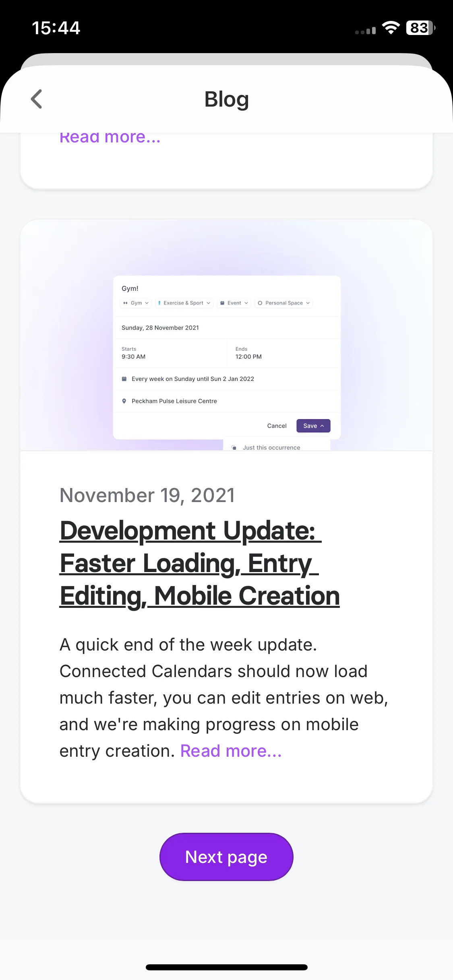Tap the cellular signal bars icon
453x980 pixels.
(365, 31)
